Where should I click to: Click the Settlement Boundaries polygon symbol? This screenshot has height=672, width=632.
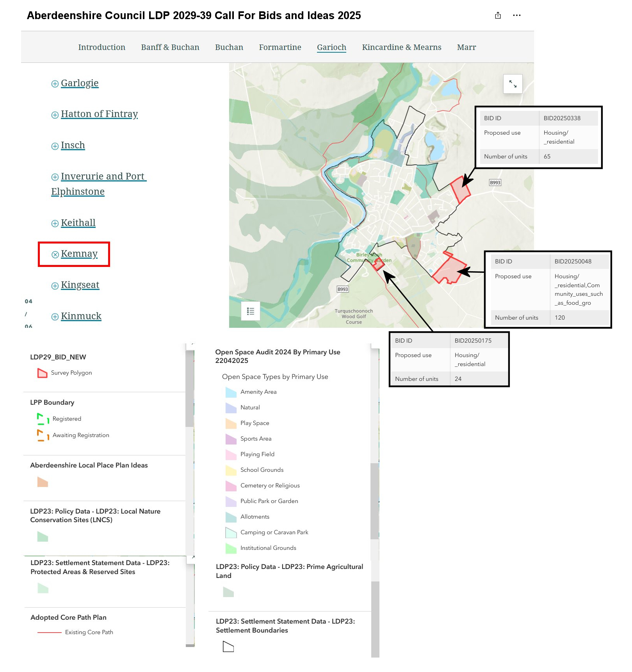click(x=228, y=647)
